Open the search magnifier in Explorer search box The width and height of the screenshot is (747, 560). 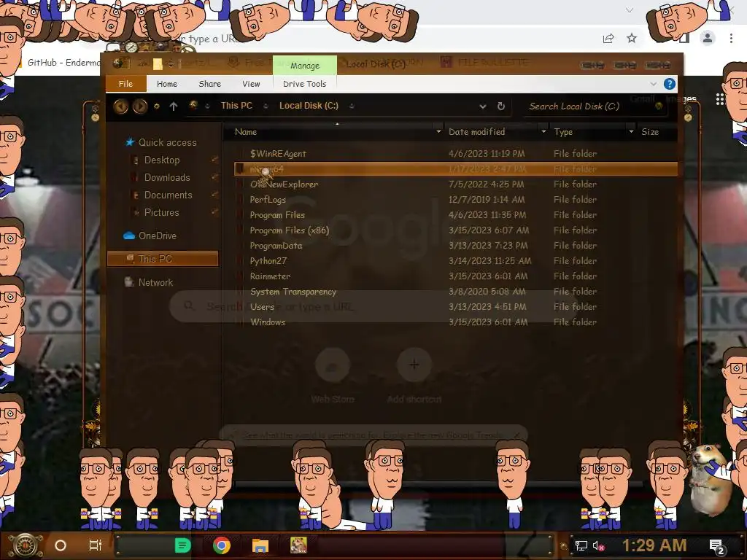[659, 106]
